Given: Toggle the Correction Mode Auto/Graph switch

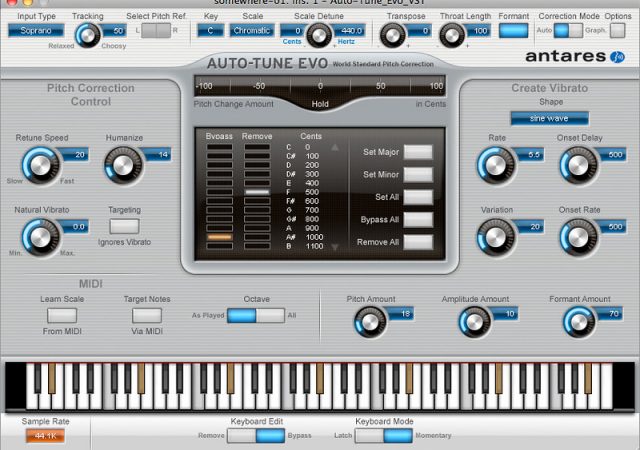Looking at the screenshot, I should click(x=568, y=31).
